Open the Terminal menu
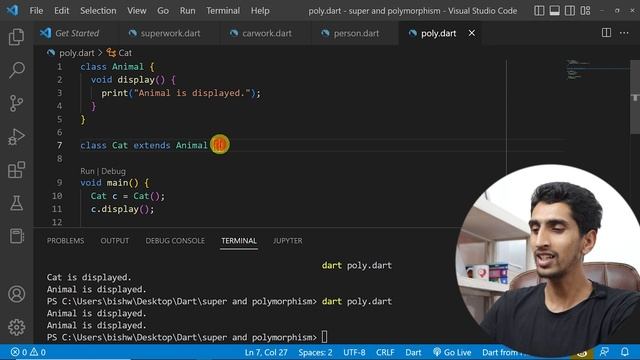640x360 pixels. [x=223, y=11]
